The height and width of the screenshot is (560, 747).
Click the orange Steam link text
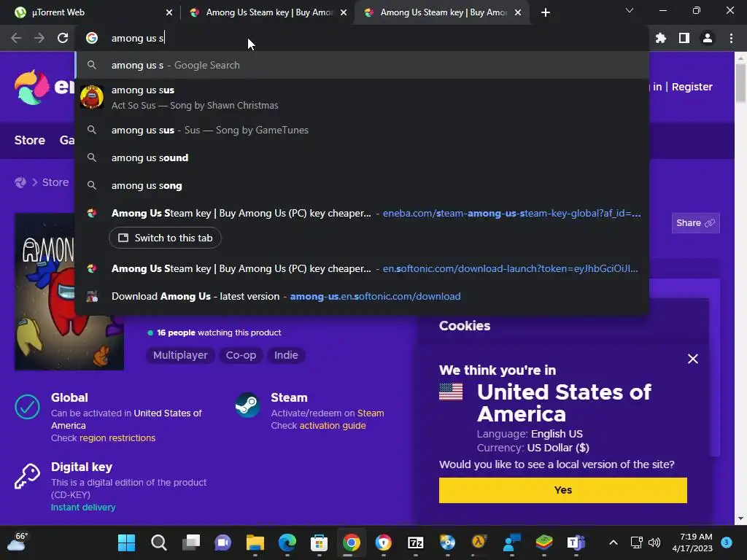click(x=370, y=413)
